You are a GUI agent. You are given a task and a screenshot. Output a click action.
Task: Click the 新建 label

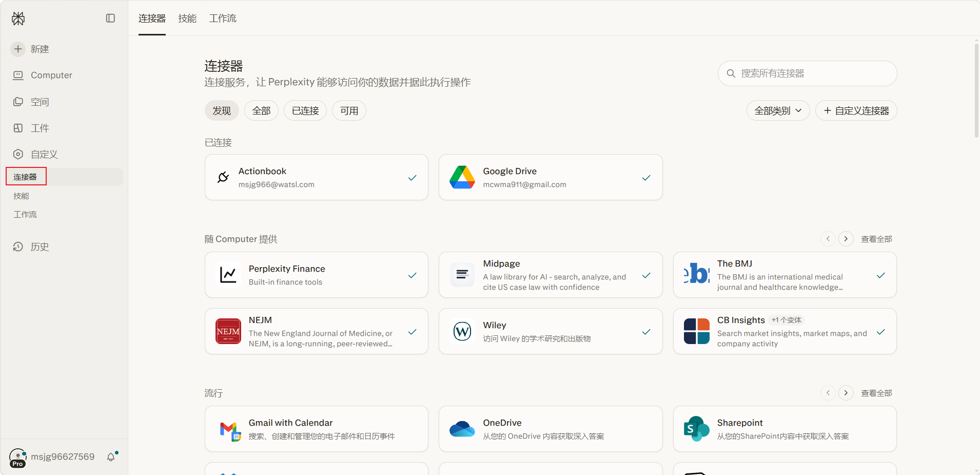coord(40,49)
